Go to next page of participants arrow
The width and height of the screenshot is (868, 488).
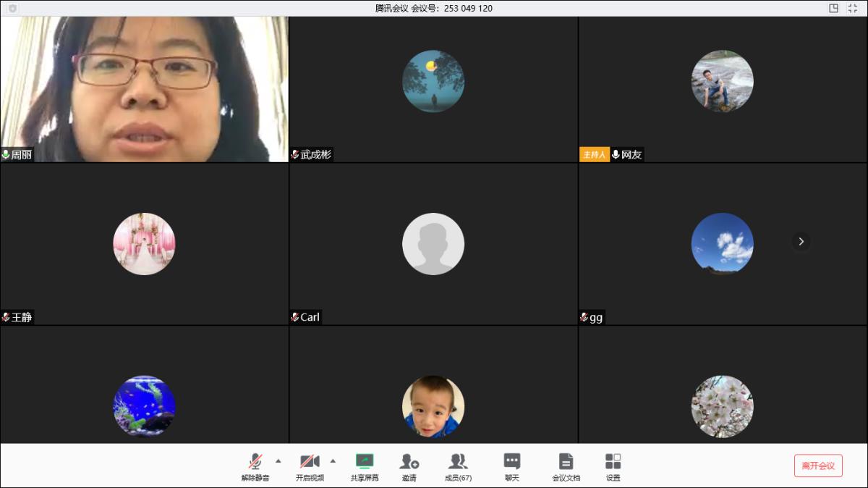(x=801, y=241)
